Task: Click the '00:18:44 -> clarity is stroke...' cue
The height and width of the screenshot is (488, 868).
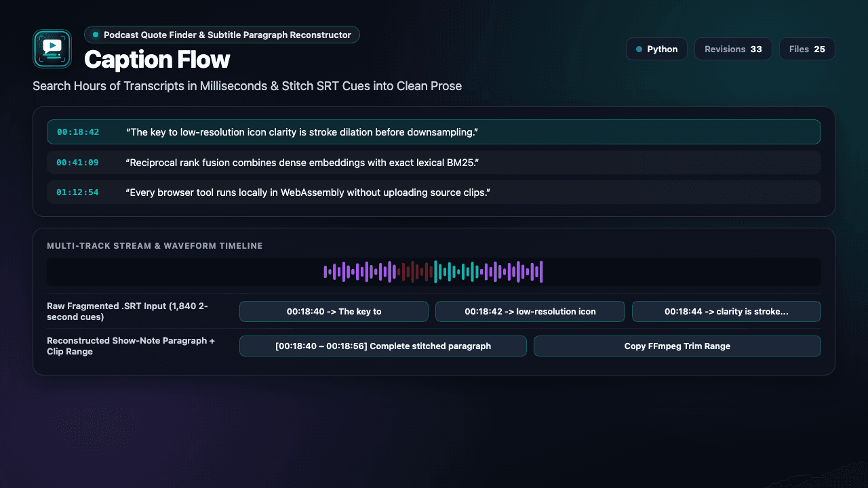Action: point(726,311)
